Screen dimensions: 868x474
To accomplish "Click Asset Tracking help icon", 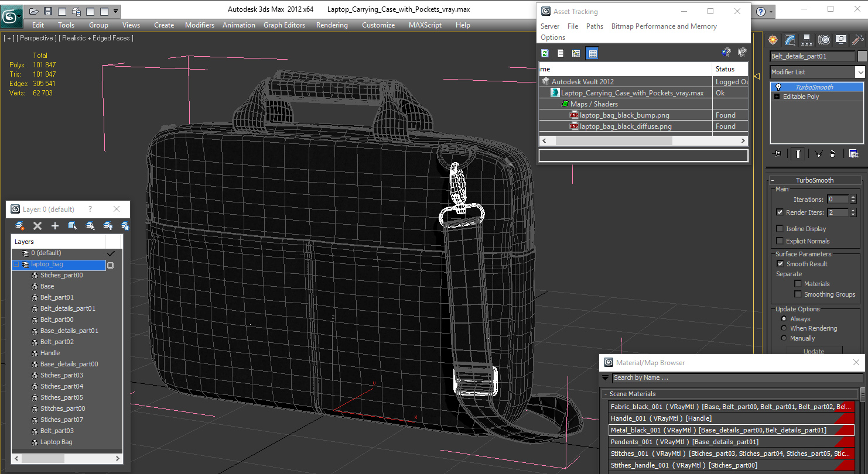I will (726, 53).
